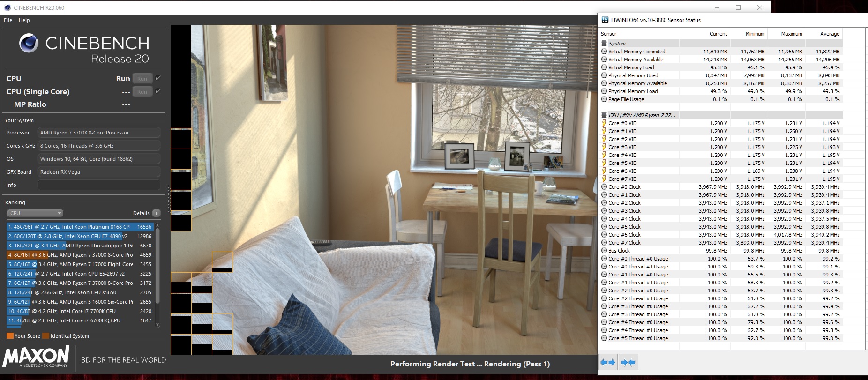868x380 pixels.
Task: Select the Core i7-7700K ranking row
Action: pyautogui.click(x=80, y=311)
